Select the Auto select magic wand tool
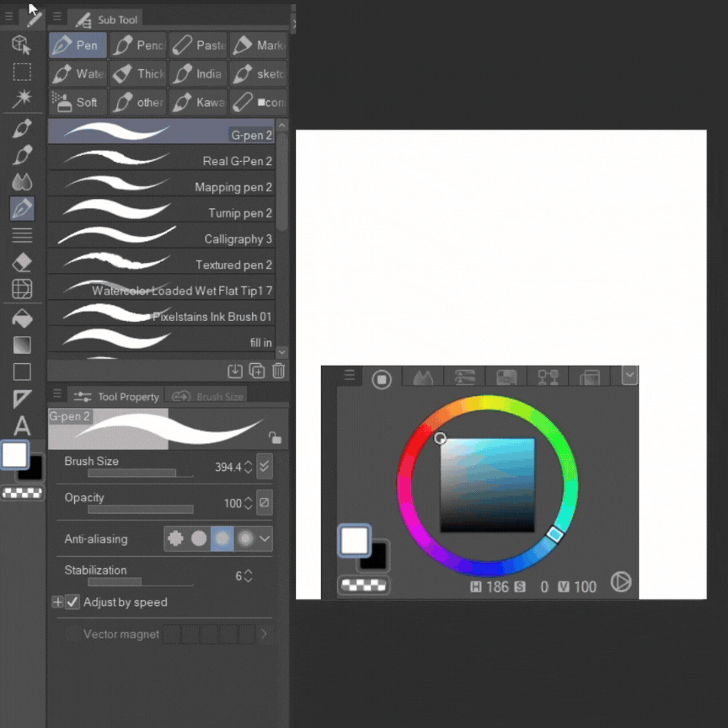The height and width of the screenshot is (728, 728). coord(22,99)
